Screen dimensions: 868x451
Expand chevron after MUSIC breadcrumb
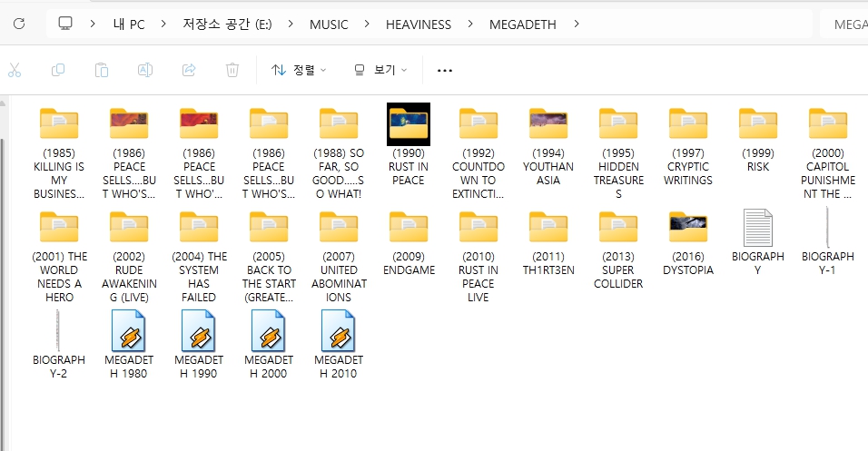pyautogui.click(x=367, y=24)
